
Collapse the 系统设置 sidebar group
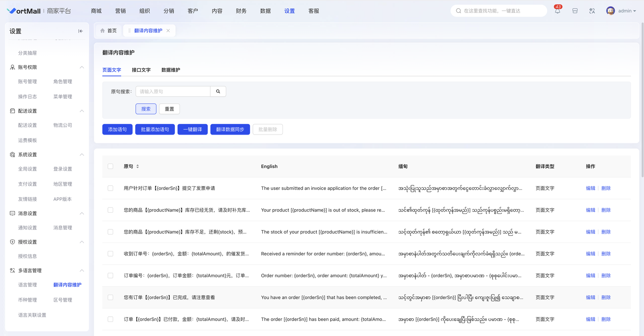click(82, 155)
